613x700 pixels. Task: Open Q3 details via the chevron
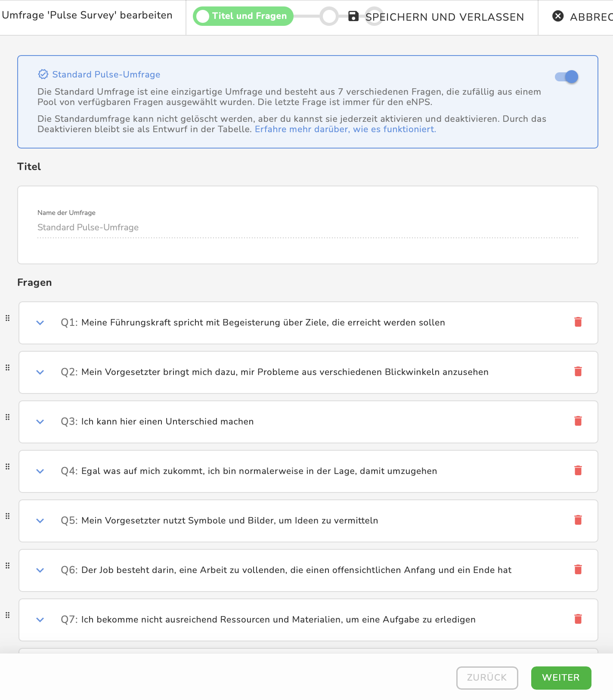pyautogui.click(x=40, y=421)
